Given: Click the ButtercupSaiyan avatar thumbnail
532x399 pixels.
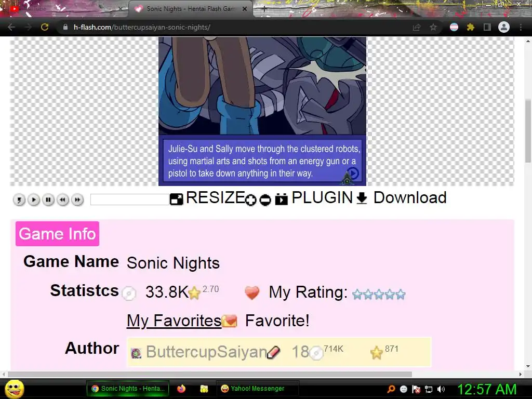Looking at the screenshot, I should (x=136, y=353).
